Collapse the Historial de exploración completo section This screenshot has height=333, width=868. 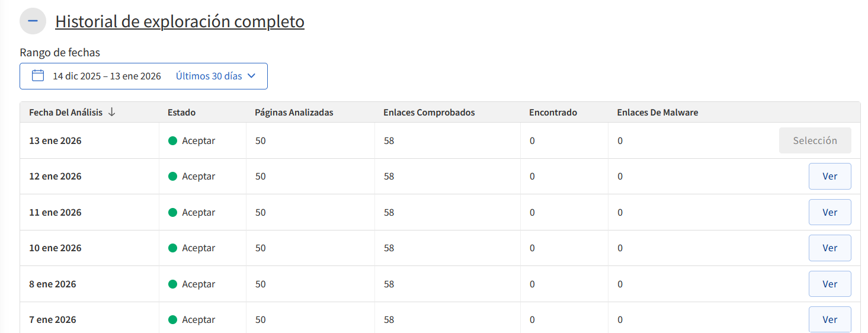33,21
